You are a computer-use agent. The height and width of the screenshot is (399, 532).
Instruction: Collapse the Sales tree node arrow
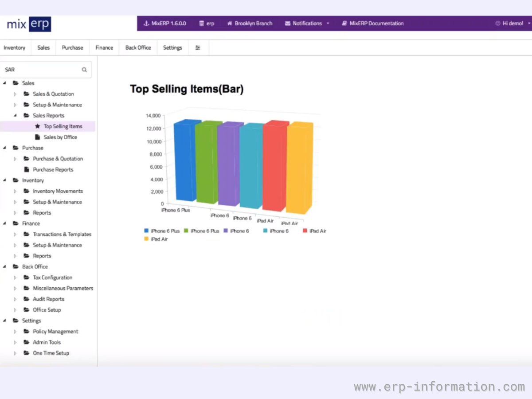point(4,83)
